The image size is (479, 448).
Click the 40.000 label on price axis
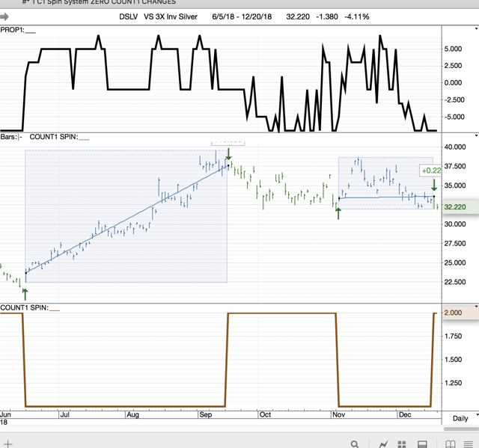point(455,147)
